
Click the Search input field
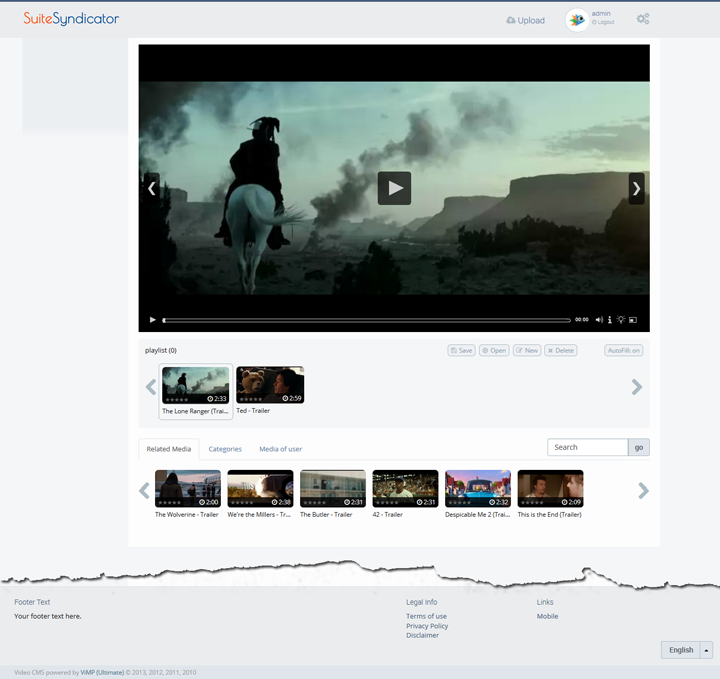point(588,447)
